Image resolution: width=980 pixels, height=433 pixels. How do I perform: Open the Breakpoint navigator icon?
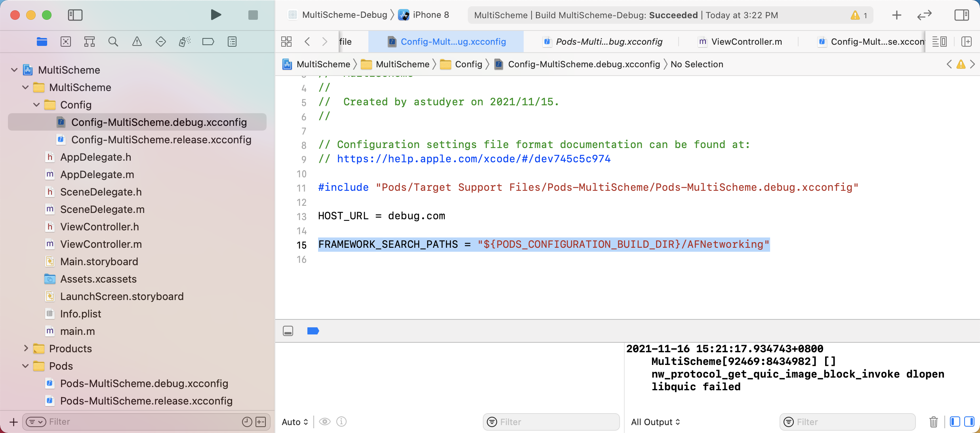[208, 42]
